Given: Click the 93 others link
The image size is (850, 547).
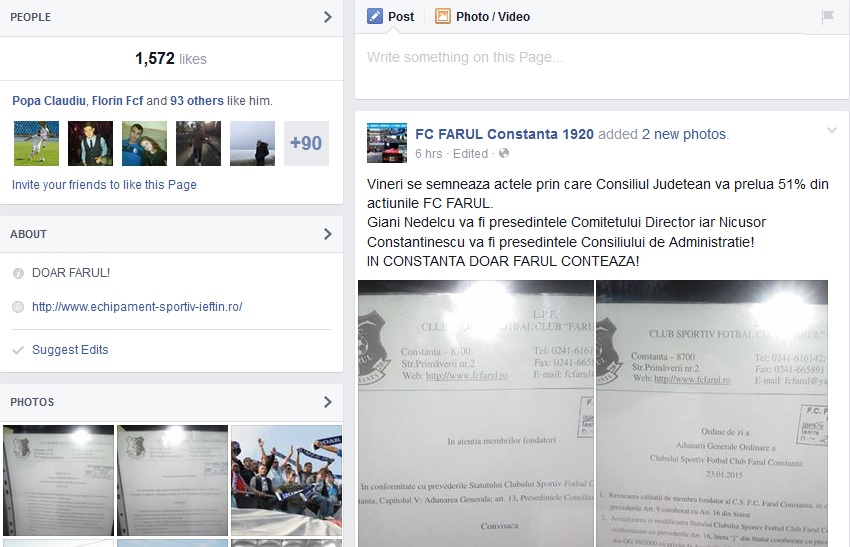Looking at the screenshot, I should (x=197, y=101).
